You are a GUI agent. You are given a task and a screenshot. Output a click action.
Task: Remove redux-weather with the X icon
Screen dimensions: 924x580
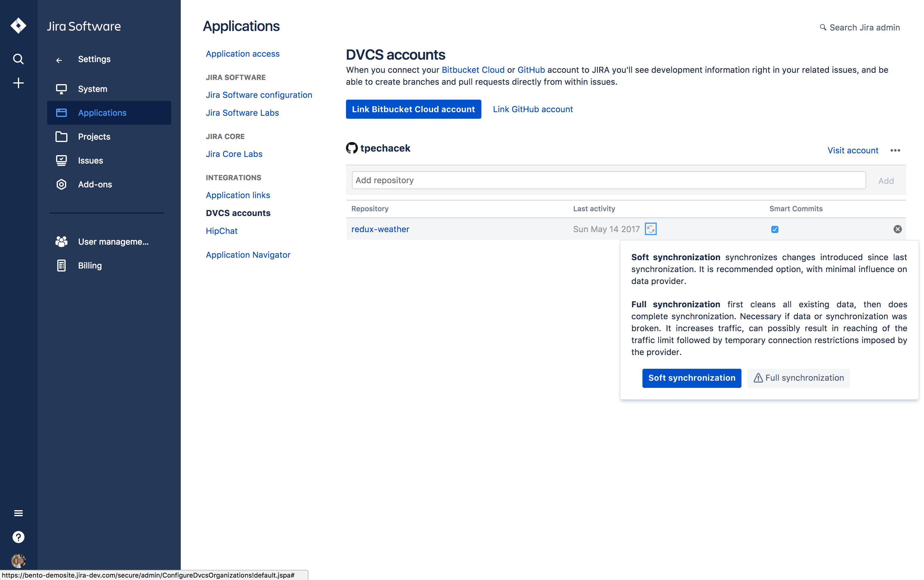click(898, 229)
